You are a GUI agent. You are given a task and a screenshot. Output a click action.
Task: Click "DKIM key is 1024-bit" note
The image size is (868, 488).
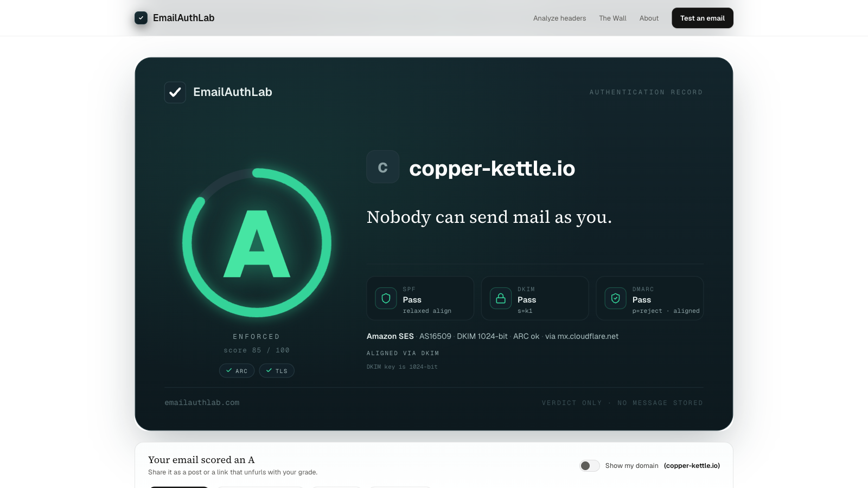tap(402, 367)
